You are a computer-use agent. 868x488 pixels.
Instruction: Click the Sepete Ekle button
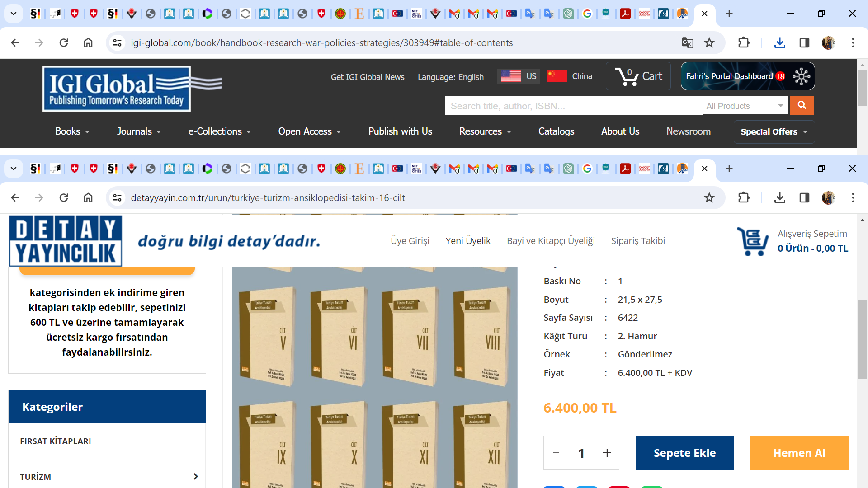pyautogui.click(x=684, y=453)
